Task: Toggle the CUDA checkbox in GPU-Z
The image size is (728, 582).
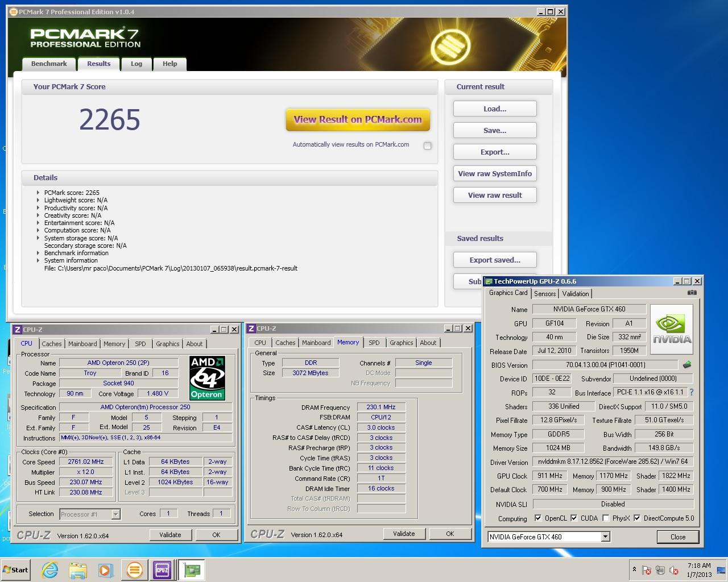Action: click(574, 518)
